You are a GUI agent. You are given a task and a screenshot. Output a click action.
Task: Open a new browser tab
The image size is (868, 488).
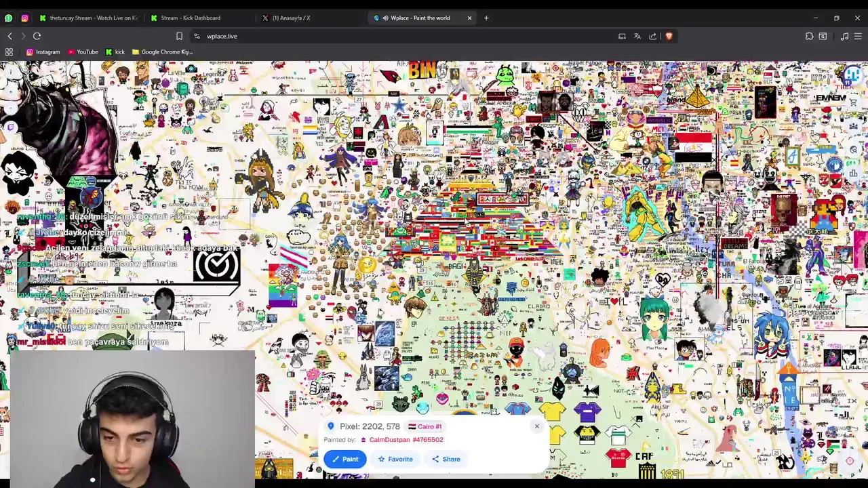[x=486, y=18]
